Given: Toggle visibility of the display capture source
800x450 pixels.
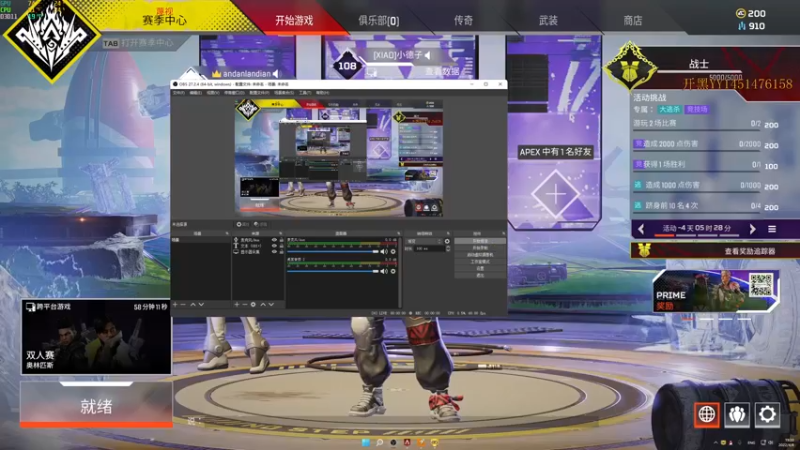Looking at the screenshot, I should click(274, 252).
